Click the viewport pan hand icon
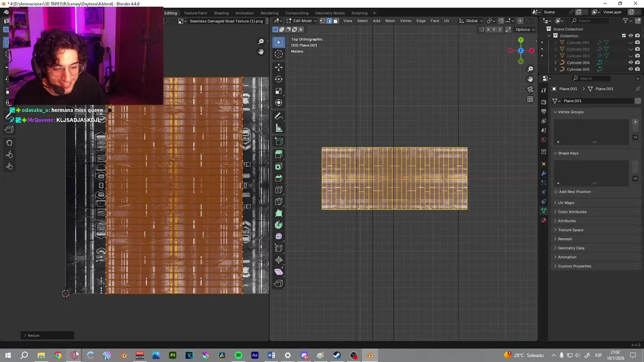The width and height of the screenshot is (644, 362). click(530, 79)
